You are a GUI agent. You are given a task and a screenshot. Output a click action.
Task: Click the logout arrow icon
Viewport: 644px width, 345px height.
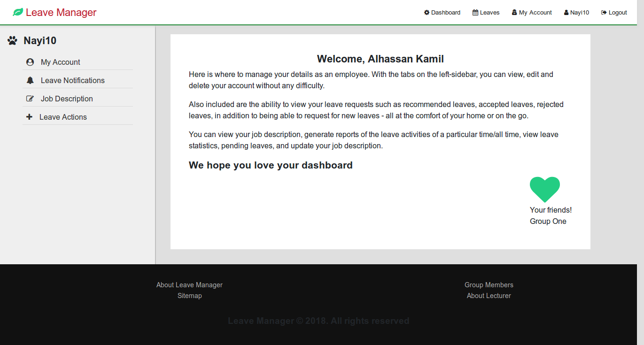point(603,12)
